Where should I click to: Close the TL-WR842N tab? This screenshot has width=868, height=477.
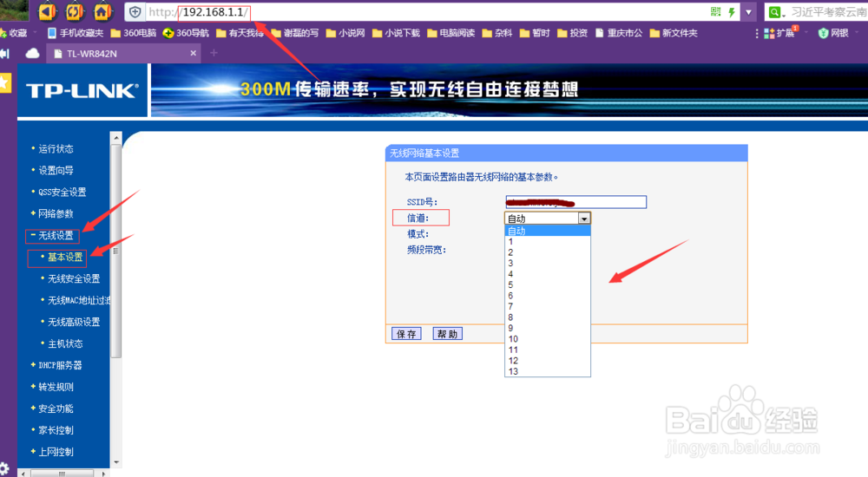click(194, 53)
